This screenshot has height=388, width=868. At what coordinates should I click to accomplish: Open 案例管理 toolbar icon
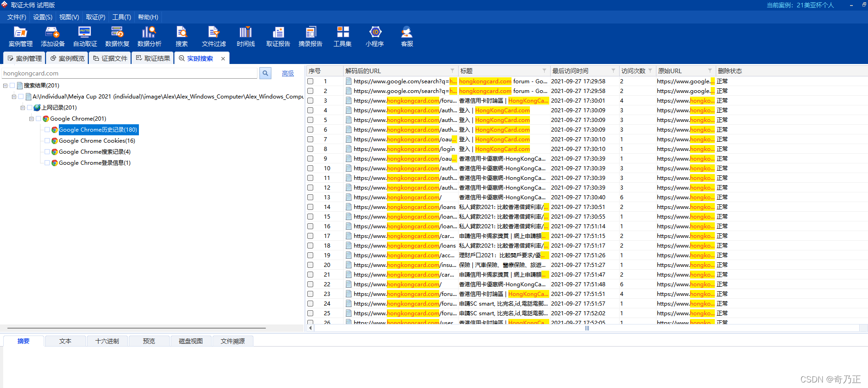[x=21, y=36]
